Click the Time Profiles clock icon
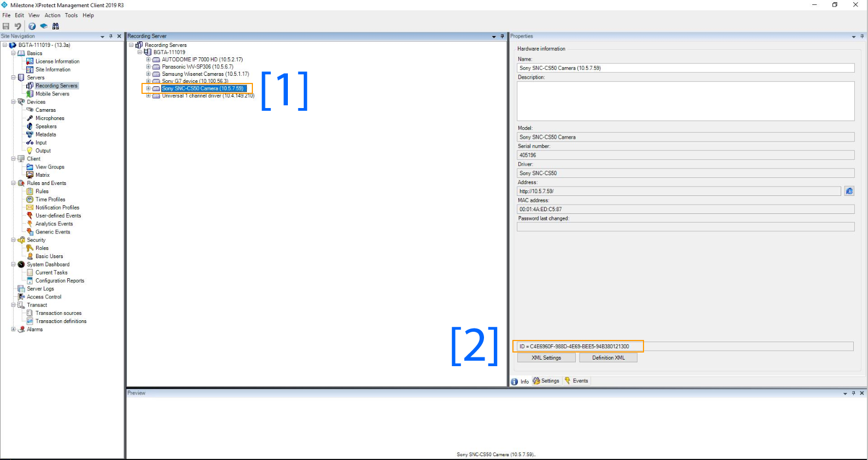The height and width of the screenshot is (460, 868). click(x=30, y=199)
